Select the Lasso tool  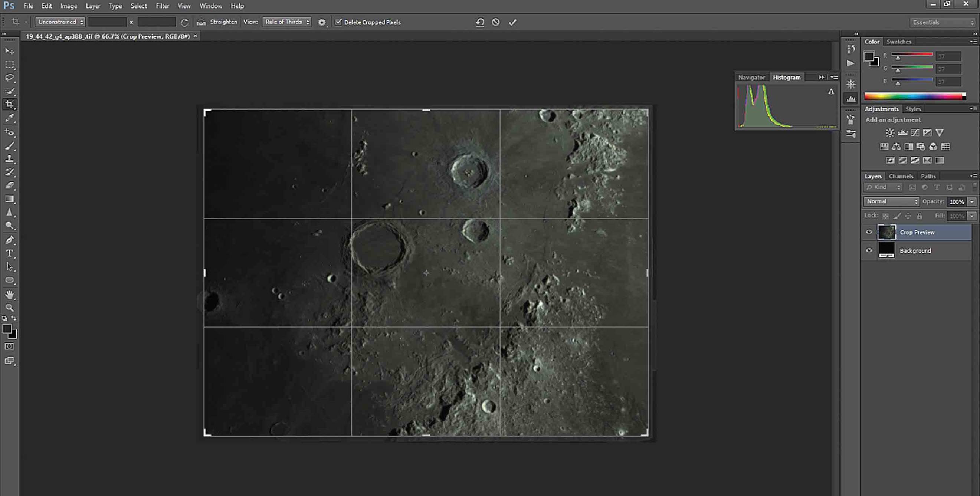coord(10,78)
